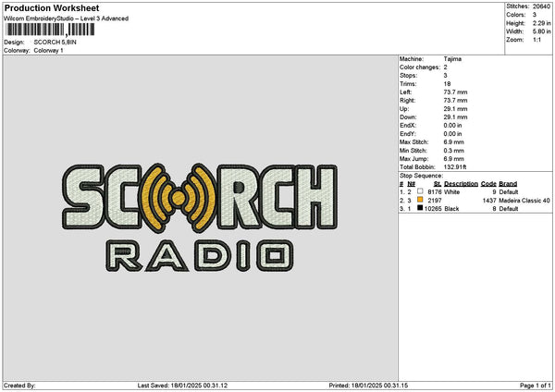Click the 'Wilcom EmbroideryStudio – Level 3 Advanced' text
Image resolution: width=555 pixels, height=392 pixels.
click(x=67, y=18)
